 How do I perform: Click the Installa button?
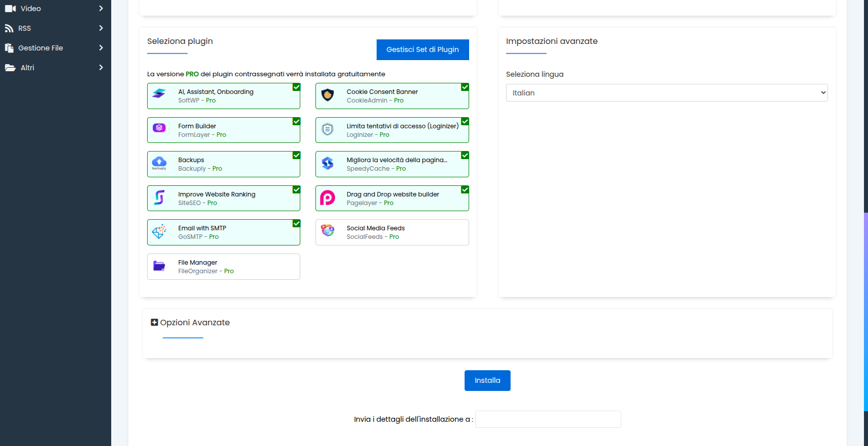tap(487, 380)
